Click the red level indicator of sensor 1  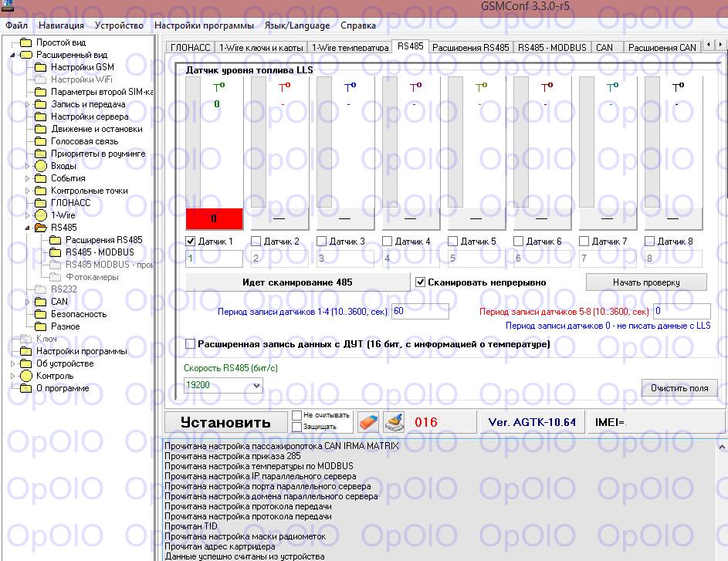click(x=215, y=218)
